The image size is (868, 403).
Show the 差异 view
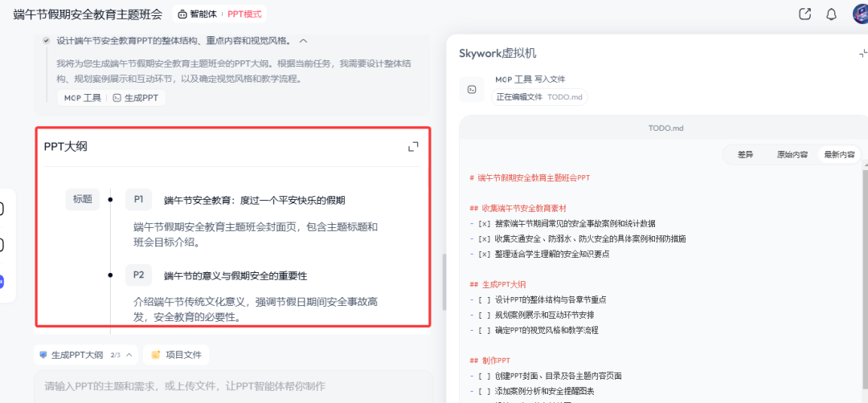point(745,155)
